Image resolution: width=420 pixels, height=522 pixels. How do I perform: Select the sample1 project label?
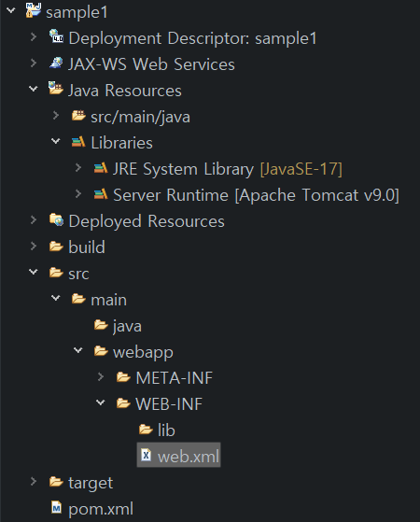(x=77, y=13)
